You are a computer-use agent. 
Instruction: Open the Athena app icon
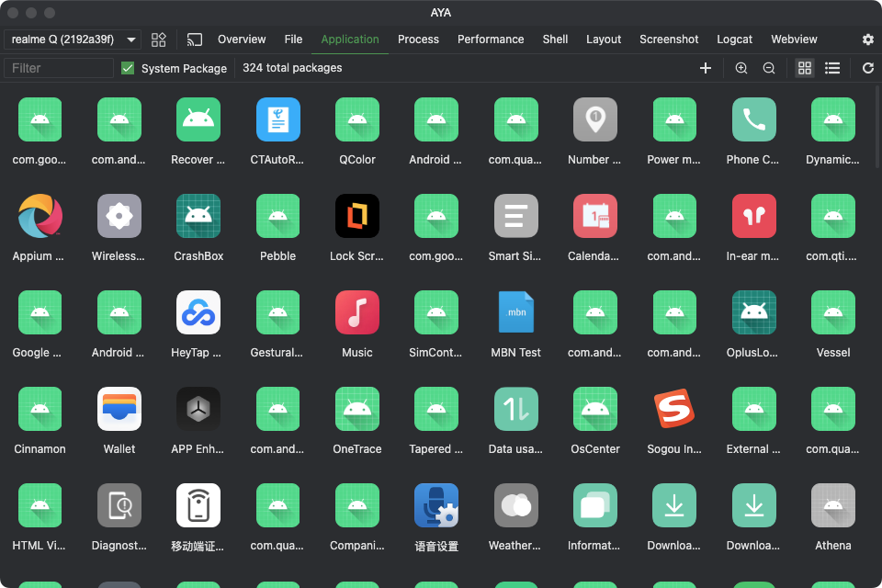833,505
